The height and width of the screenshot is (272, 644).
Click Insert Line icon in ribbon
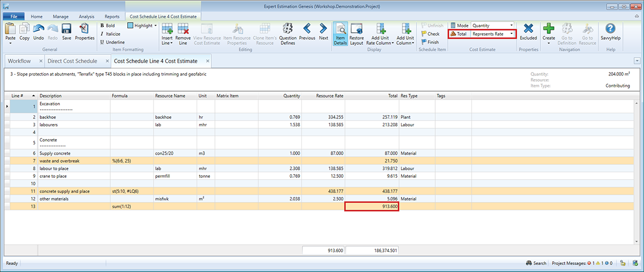tap(167, 29)
